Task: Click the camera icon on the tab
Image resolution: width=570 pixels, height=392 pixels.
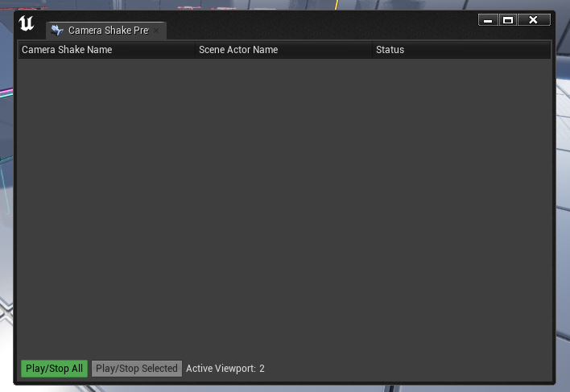Action: click(x=57, y=30)
